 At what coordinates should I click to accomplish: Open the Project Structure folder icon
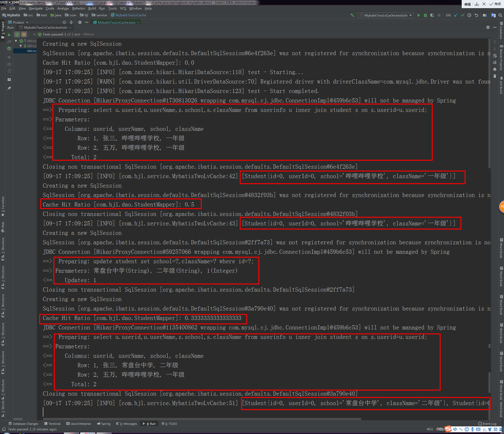485,15
